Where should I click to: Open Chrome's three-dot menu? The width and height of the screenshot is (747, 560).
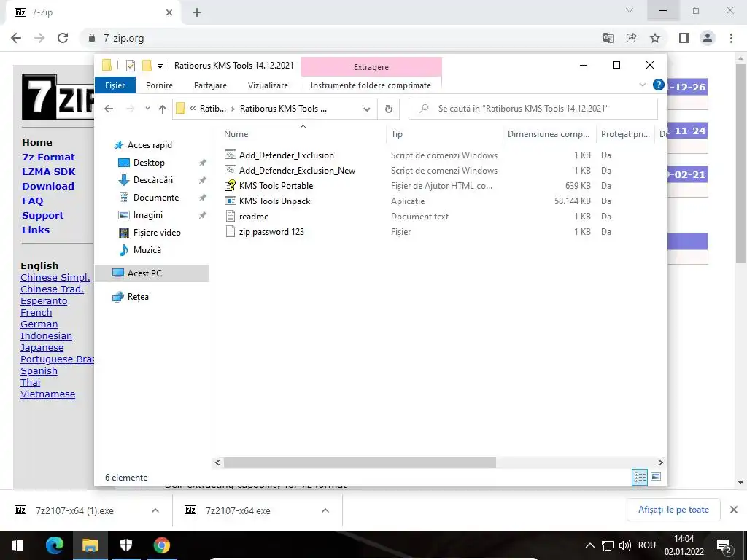coord(731,38)
